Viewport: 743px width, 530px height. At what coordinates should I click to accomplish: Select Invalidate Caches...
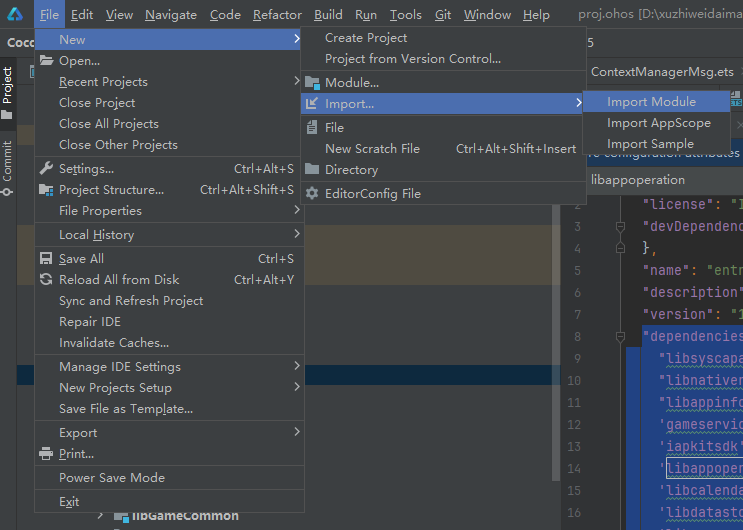coord(169,342)
